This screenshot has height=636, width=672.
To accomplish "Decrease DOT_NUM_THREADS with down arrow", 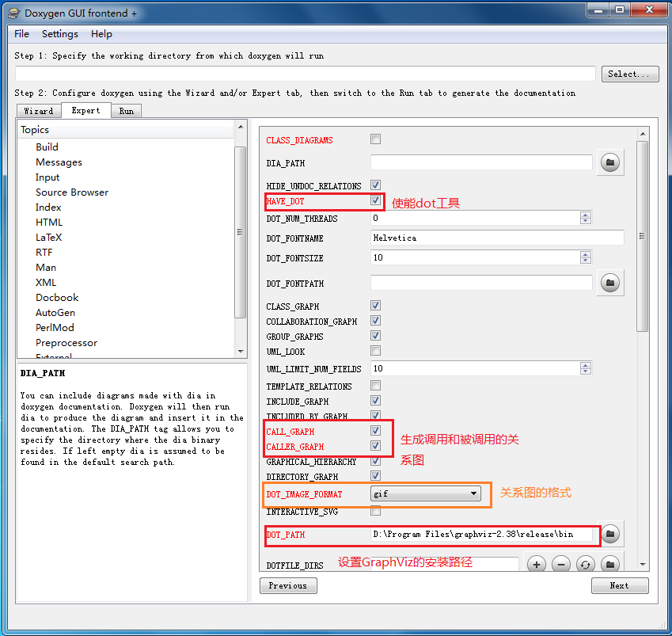I will [x=586, y=221].
